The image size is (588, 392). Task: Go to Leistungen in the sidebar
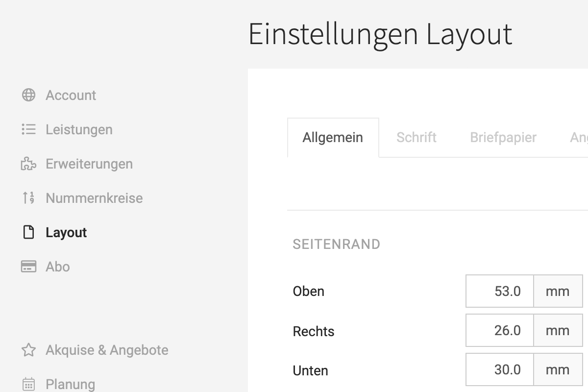(79, 129)
